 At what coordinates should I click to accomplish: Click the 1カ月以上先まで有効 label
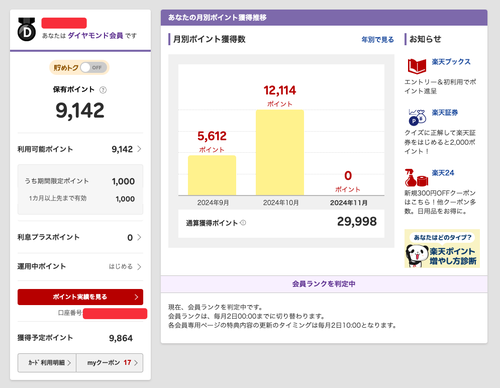[x=58, y=198]
